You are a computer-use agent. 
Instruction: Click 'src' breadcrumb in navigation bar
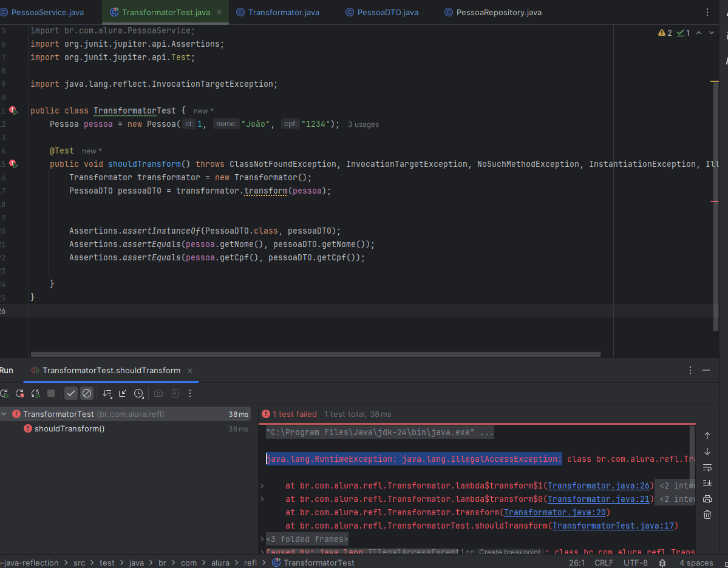79,563
